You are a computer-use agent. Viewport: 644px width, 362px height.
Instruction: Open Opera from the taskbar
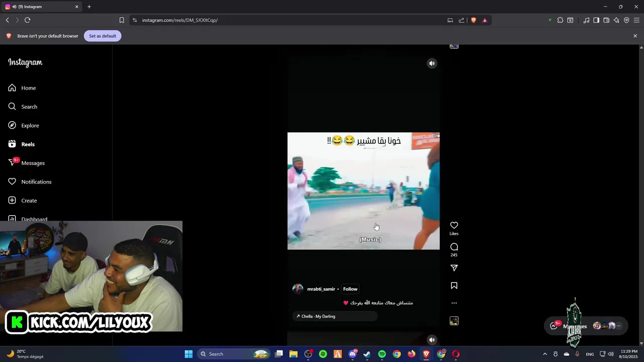(x=456, y=354)
